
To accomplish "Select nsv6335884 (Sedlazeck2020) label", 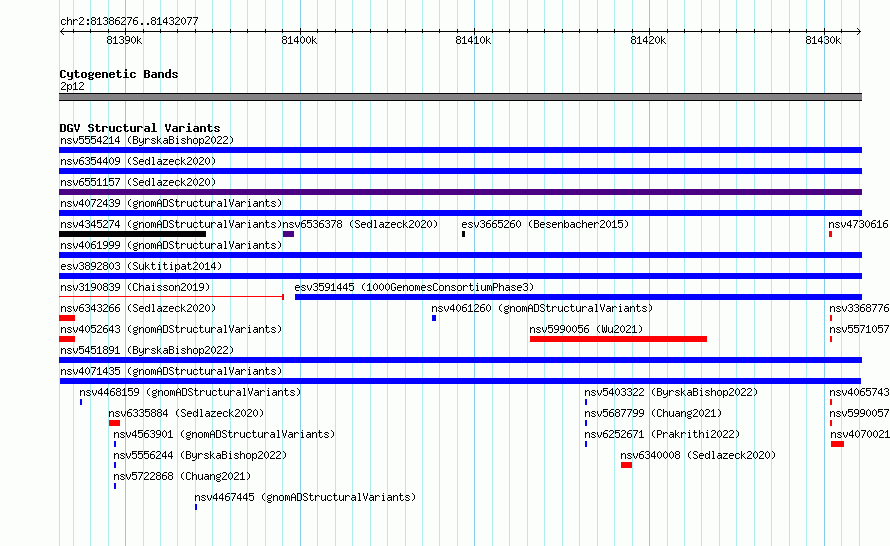I will pyautogui.click(x=186, y=413).
